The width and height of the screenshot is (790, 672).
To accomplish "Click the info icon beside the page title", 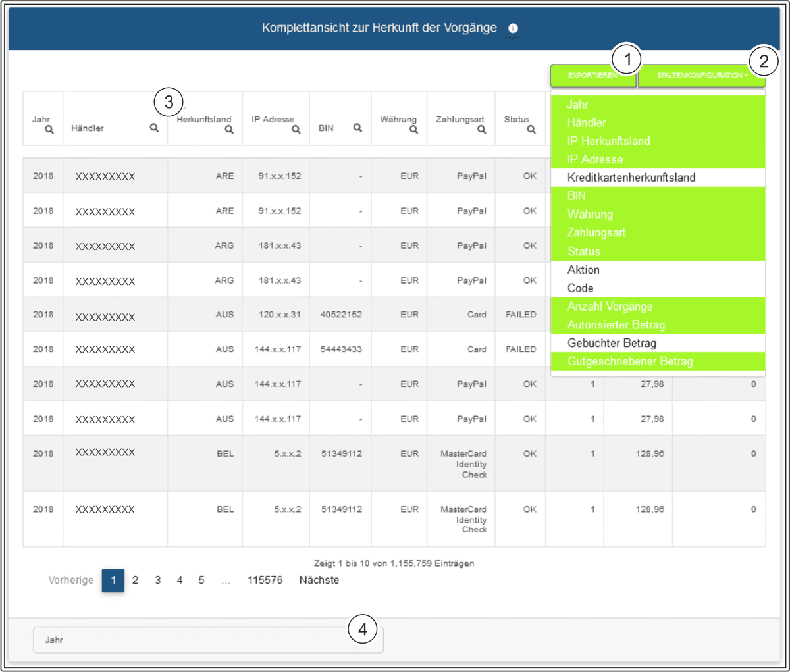I will coord(513,28).
